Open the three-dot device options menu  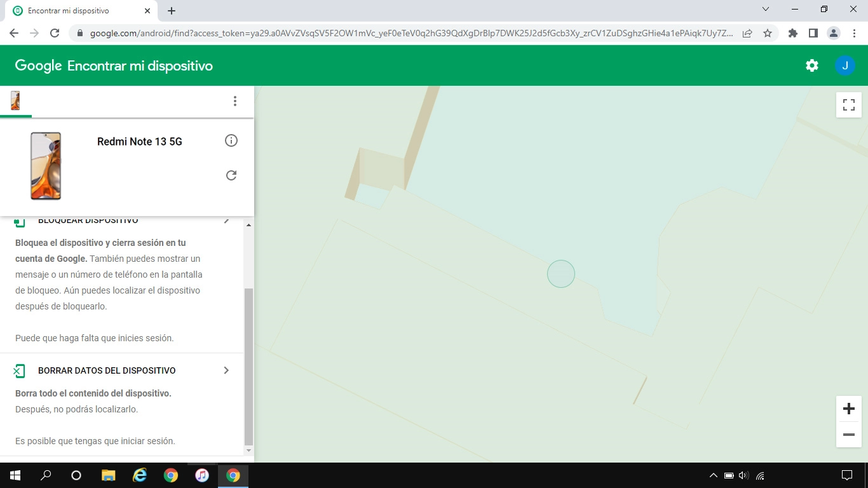point(235,101)
